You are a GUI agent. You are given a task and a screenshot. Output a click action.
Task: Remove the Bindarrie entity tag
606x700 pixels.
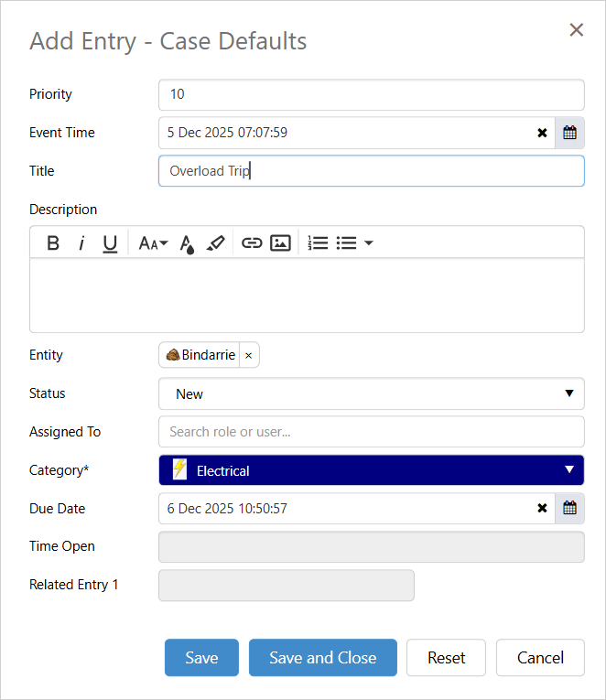(248, 355)
